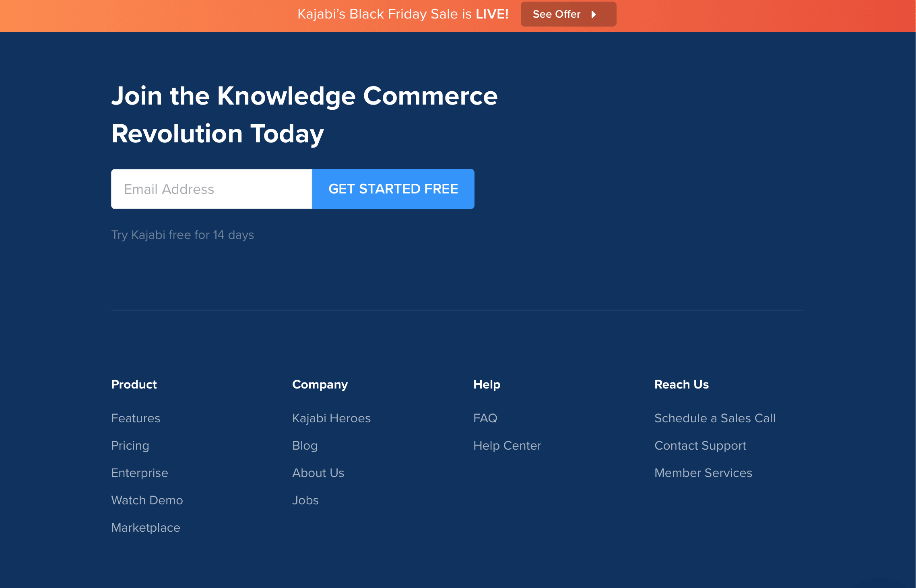Viewport: 916px width, 588px height.
Task: View the Jobs page
Action: (x=305, y=500)
